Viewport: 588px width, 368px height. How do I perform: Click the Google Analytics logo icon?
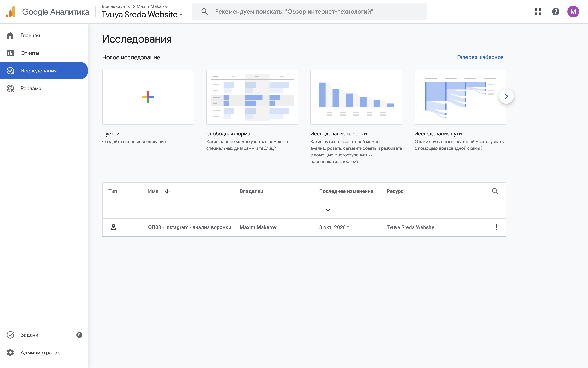coord(10,12)
